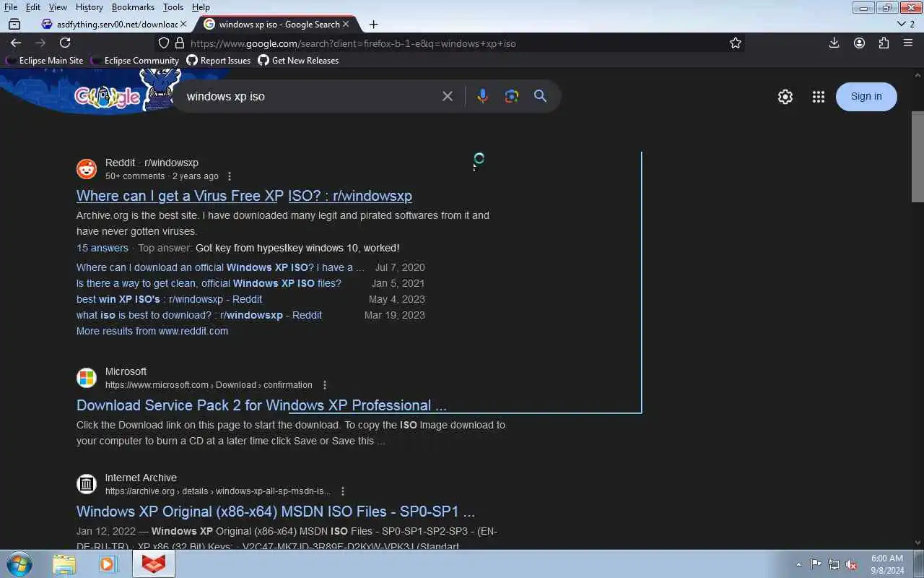
Task: Open Report Issues bookmark
Action: click(219, 61)
